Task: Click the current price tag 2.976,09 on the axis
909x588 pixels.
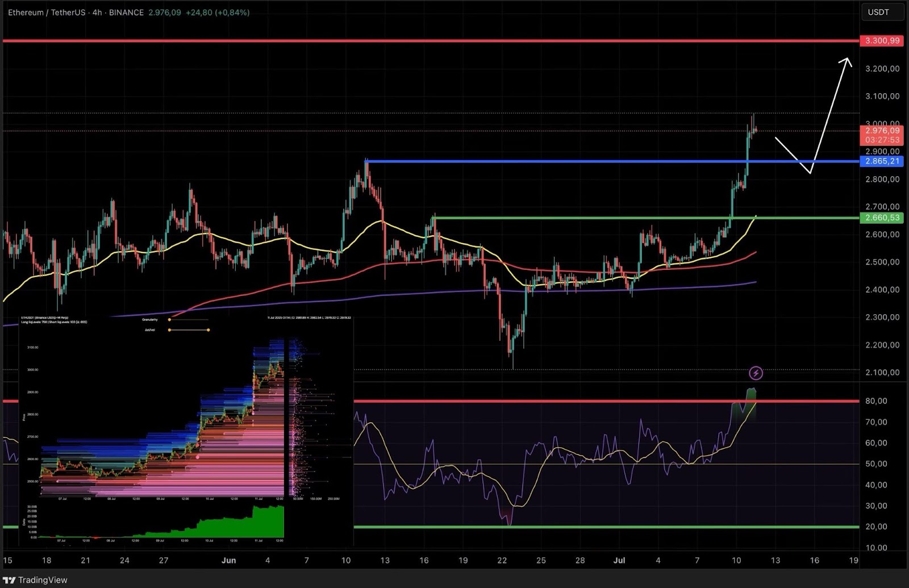Action: coord(882,131)
